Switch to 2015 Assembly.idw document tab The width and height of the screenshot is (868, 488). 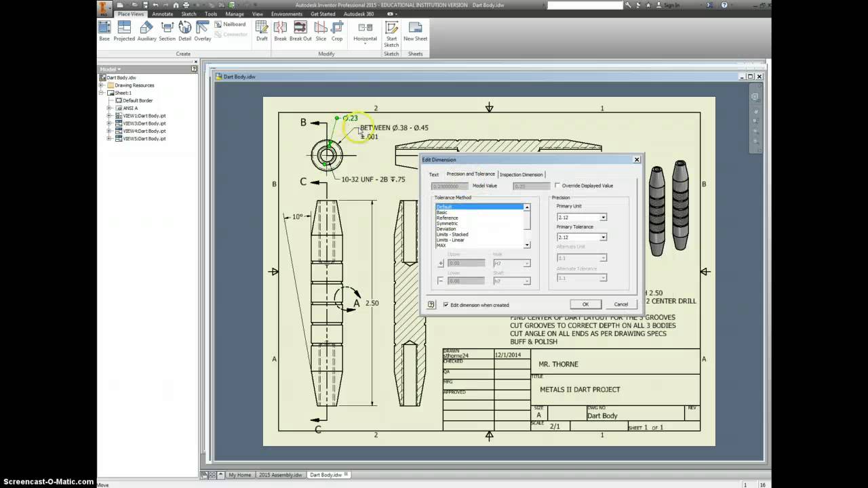[x=280, y=475]
